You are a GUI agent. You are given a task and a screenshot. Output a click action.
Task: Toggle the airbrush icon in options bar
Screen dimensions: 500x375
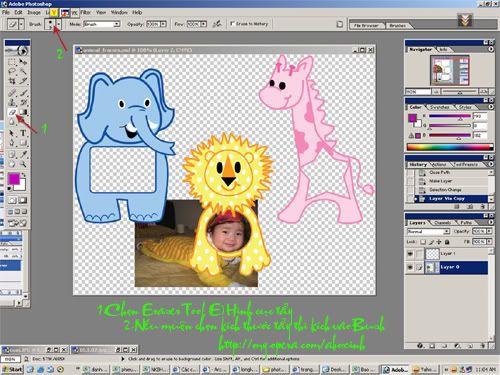click(217, 24)
